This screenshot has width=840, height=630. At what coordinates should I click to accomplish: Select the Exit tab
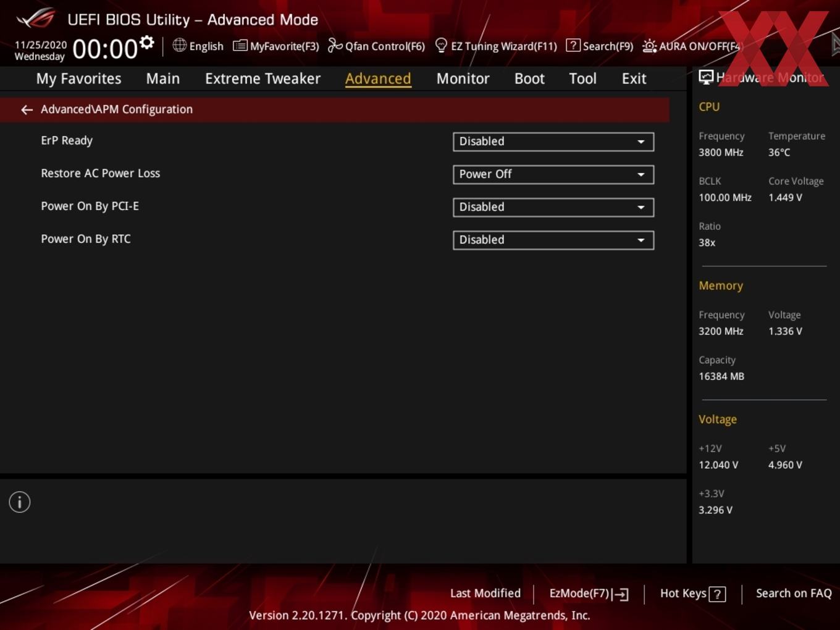point(634,78)
